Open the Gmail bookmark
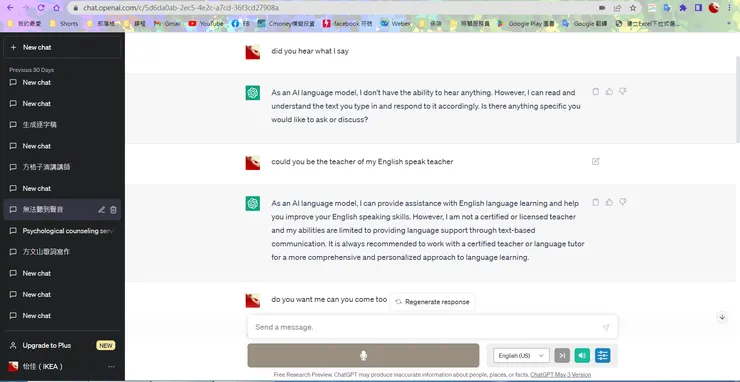The height and width of the screenshot is (382, 740). pos(167,24)
